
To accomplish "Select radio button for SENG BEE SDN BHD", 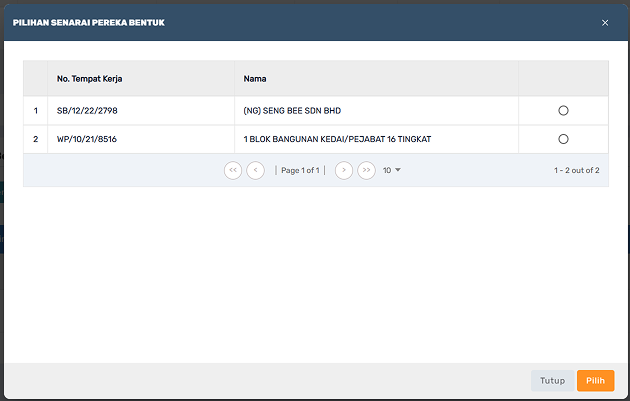I will (563, 110).
